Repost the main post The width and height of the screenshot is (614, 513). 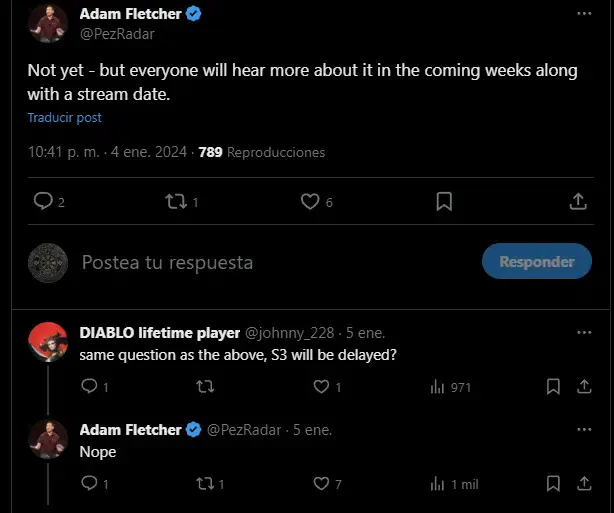[175, 202]
